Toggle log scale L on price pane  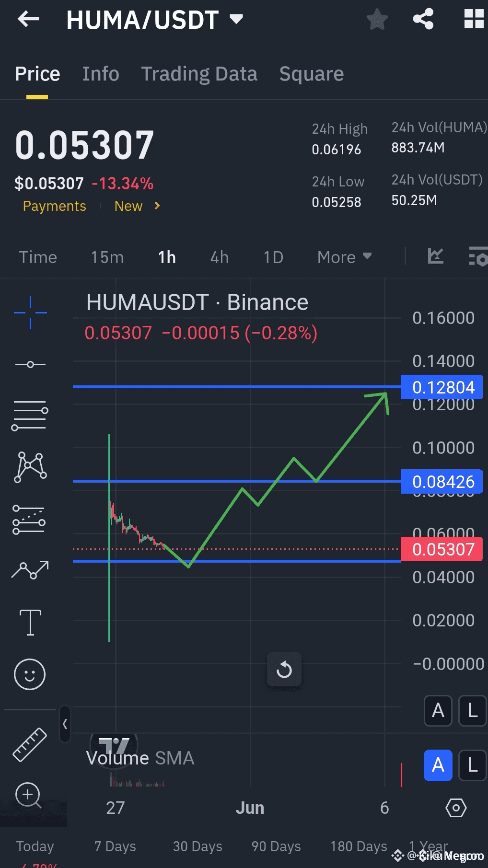(473, 710)
